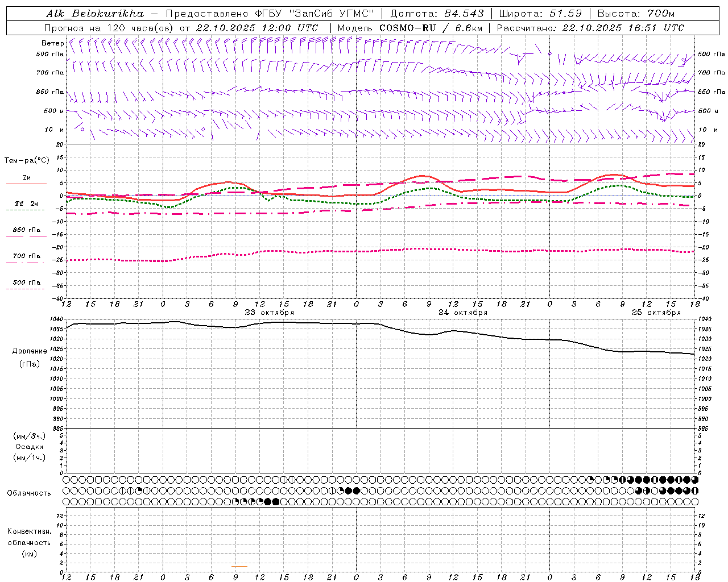Select the Td 2м dew point legend entry
The width and height of the screenshot is (728, 582).
click(27, 203)
